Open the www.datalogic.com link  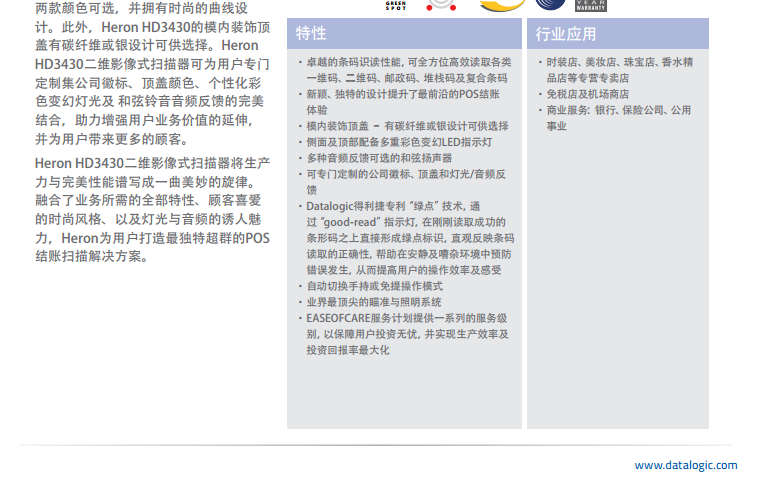pos(686,465)
